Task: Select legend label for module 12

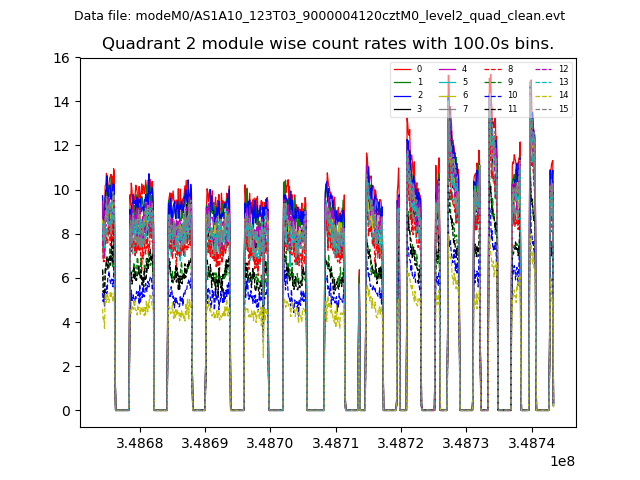Action: pos(564,69)
